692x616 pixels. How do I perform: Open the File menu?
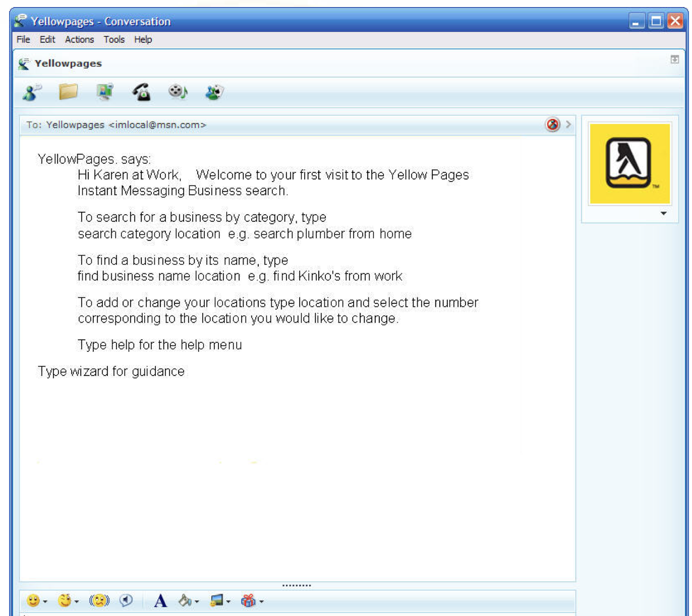tap(23, 39)
